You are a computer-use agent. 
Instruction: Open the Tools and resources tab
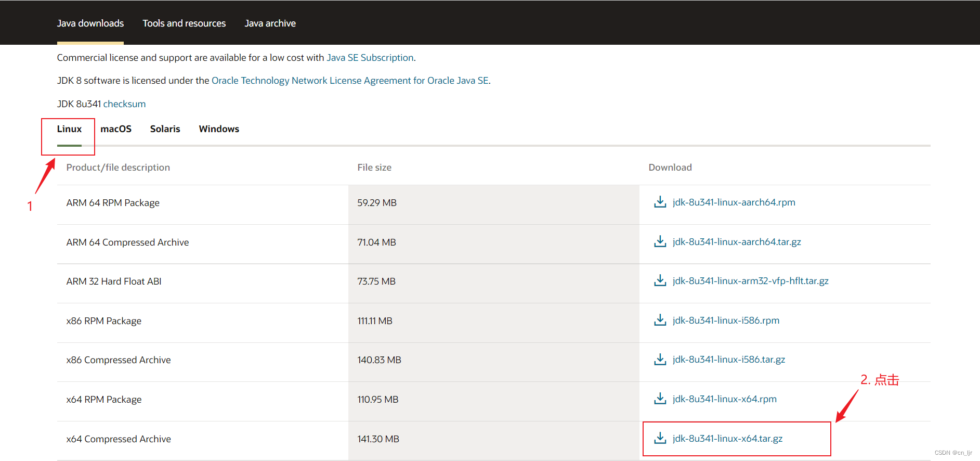coord(184,23)
